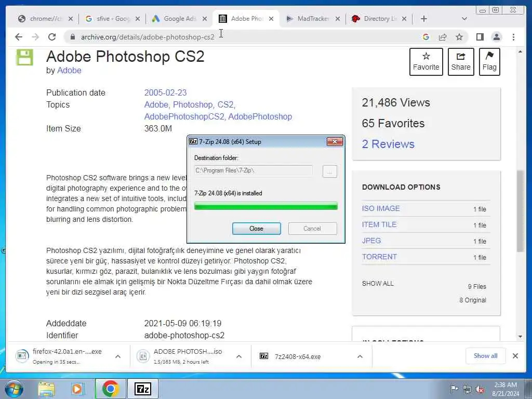Click the 2005-02-23 publication date link
The width and height of the screenshot is (532, 399).
[x=165, y=92]
